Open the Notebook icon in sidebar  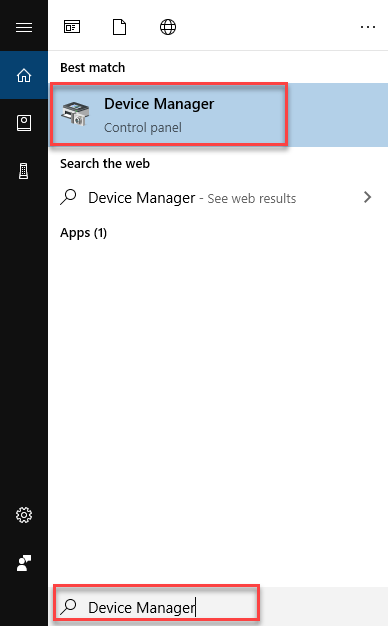(x=24, y=123)
